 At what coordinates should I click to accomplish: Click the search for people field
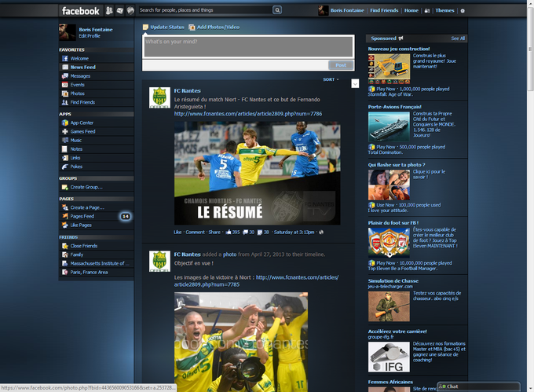click(206, 10)
